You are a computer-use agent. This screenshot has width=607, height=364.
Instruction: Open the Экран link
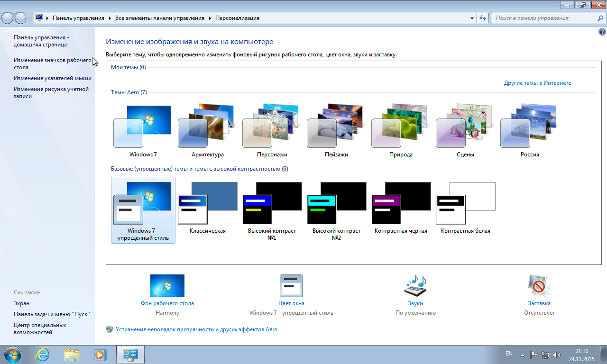[x=21, y=303]
